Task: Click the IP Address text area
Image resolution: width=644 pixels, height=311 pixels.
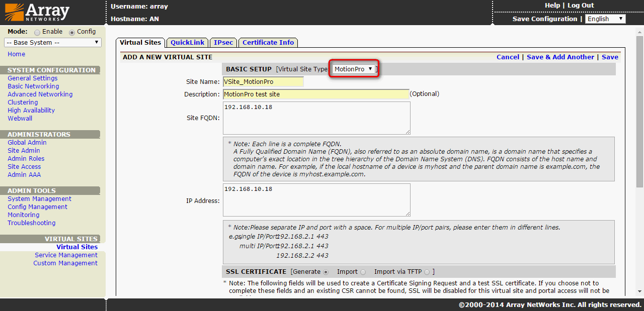Action: click(316, 200)
